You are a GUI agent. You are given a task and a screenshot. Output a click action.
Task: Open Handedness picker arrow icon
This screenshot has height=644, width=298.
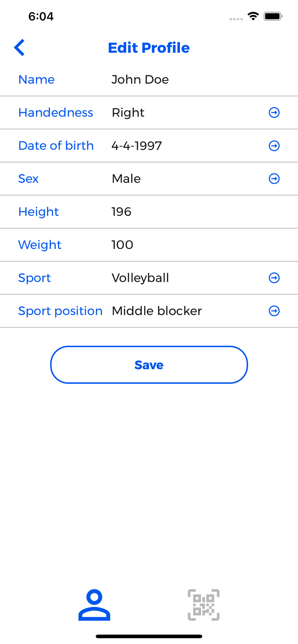coord(274,113)
